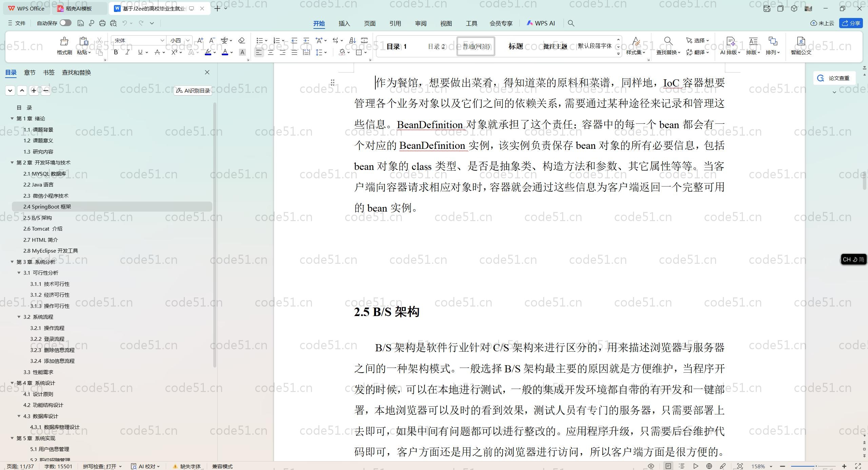Switch to 章节 tab in navigation pane
The image size is (868, 470).
pos(29,73)
